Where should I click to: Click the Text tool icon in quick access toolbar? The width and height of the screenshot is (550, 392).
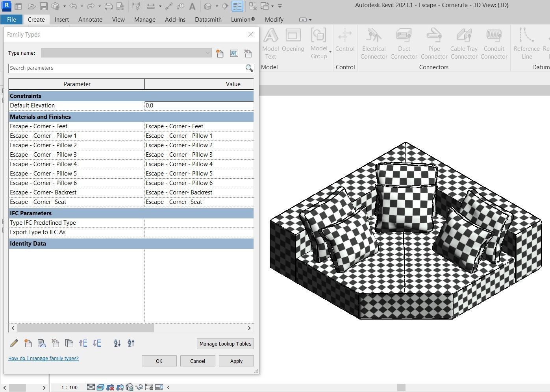[192, 6]
